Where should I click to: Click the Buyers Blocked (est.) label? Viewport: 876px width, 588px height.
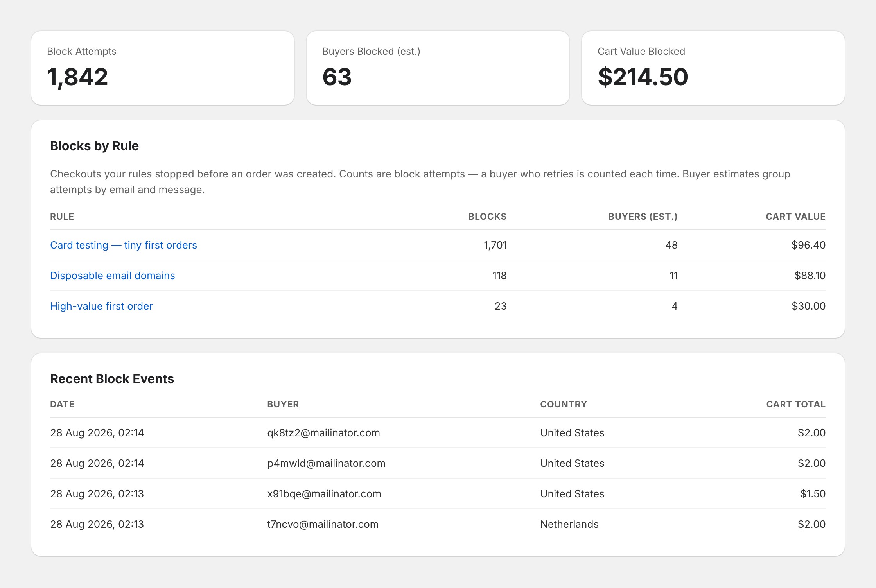371,51
